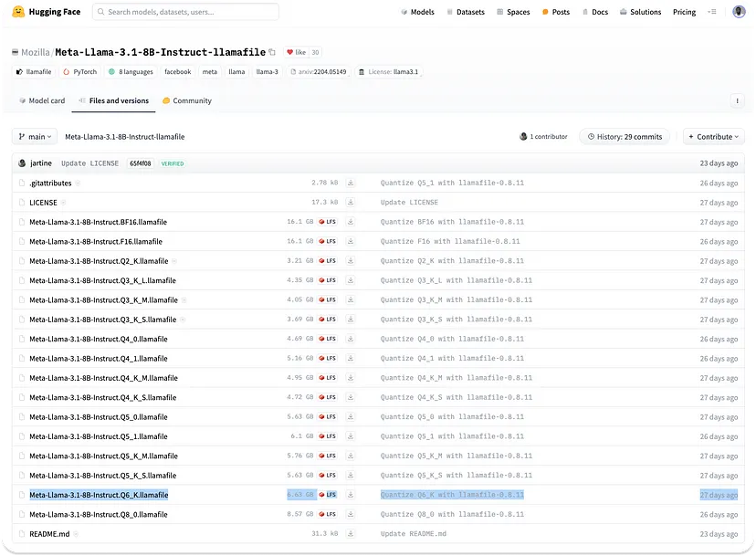Open History: 29 commits
The height and width of the screenshot is (556, 756).
[x=625, y=137]
